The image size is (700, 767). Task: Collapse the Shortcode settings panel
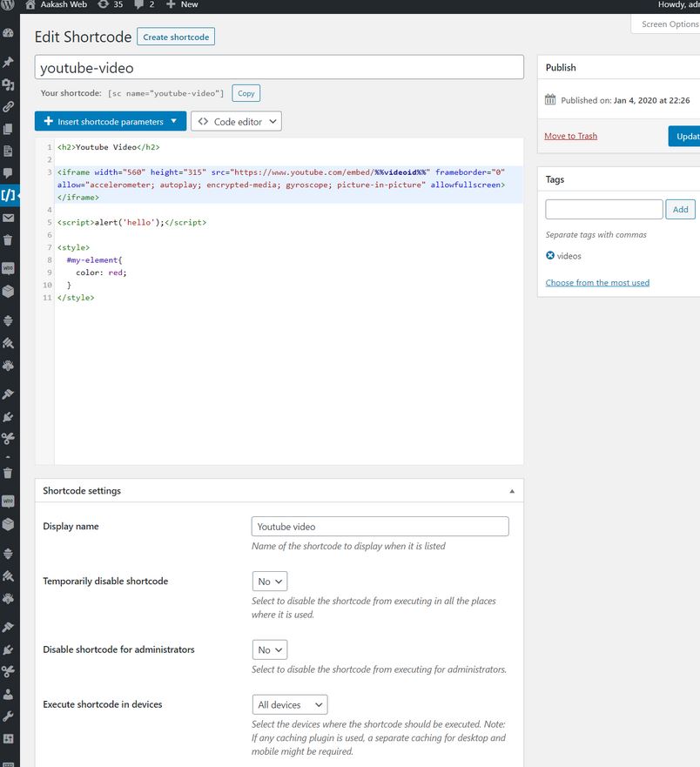pos(512,491)
